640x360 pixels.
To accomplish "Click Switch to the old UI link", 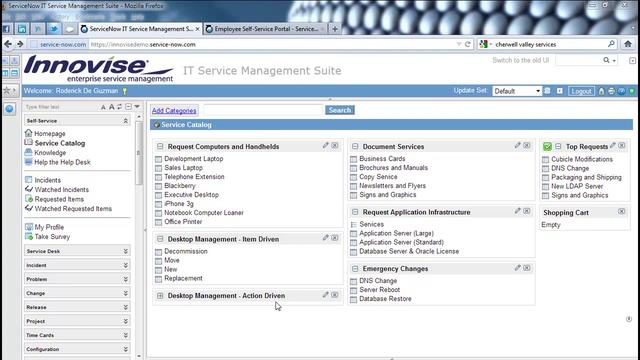I will [520, 60].
